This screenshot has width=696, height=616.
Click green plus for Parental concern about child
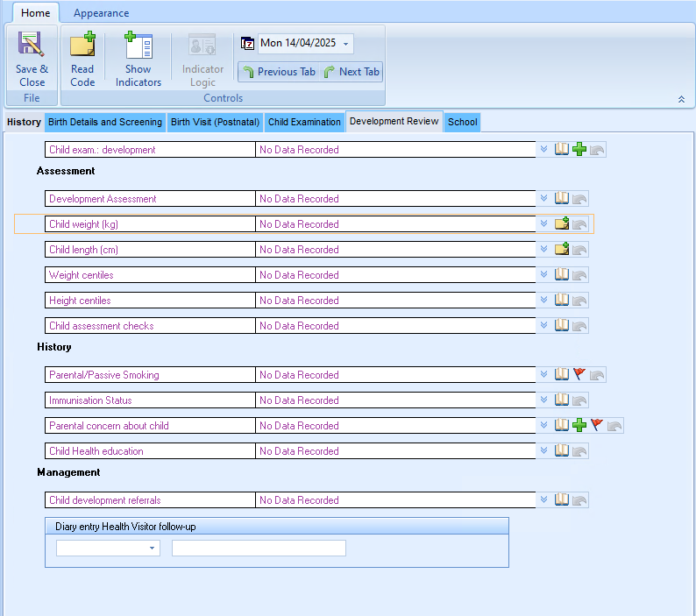click(579, 425)
